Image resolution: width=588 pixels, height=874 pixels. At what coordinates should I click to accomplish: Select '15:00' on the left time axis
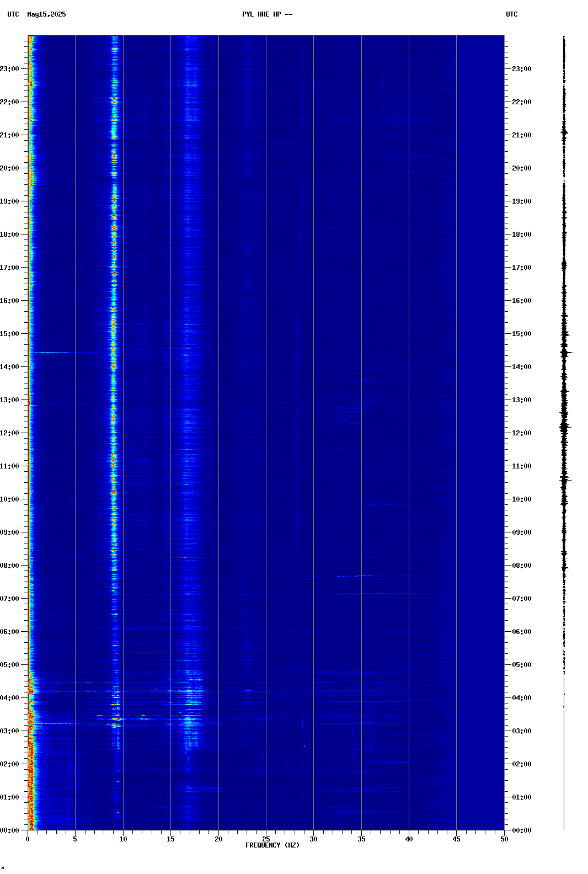[9, 334]
